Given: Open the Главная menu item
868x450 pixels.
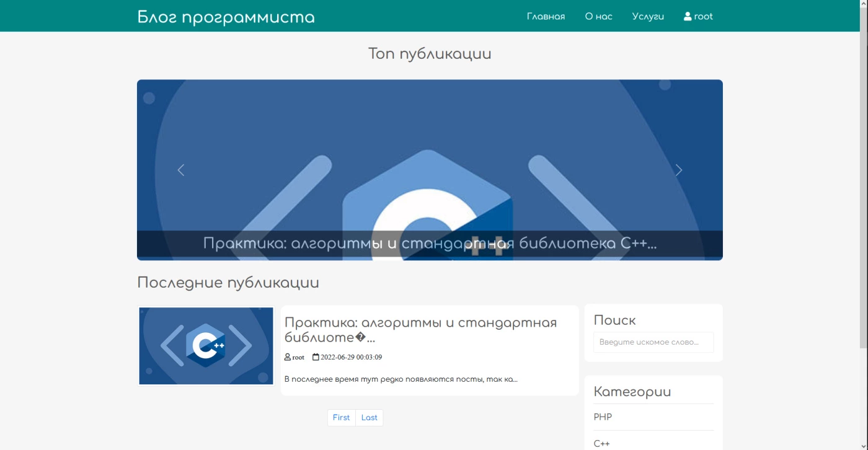Looking at the screenshot, I should click(546, 17).
